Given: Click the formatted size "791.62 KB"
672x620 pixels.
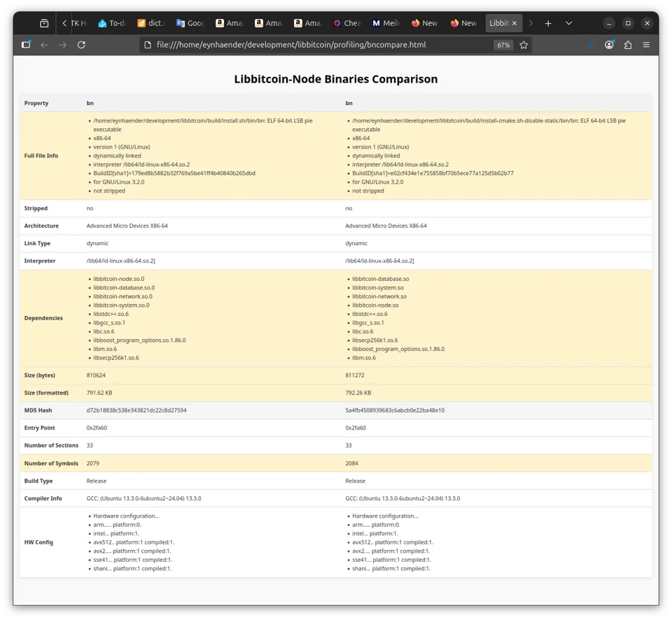Looking at the screenshot, I should (x=99, y=393).
